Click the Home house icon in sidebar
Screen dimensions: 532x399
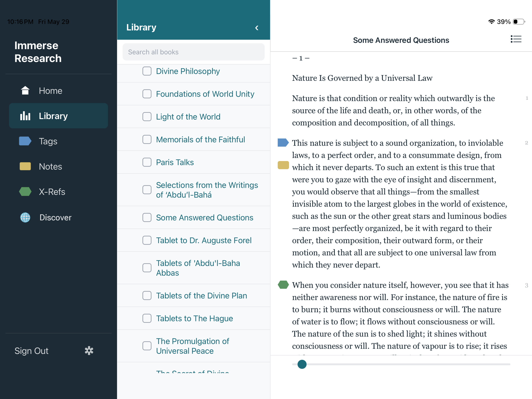tap(25, 90)
